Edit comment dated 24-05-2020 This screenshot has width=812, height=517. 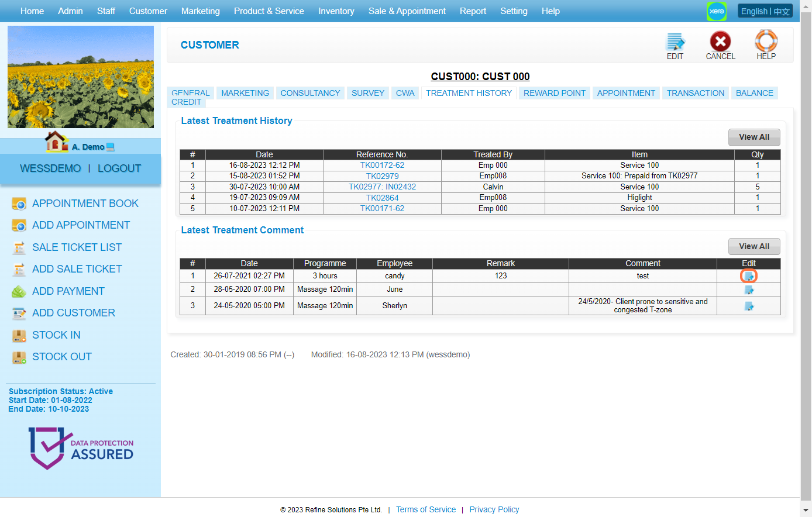click(749, 306)
